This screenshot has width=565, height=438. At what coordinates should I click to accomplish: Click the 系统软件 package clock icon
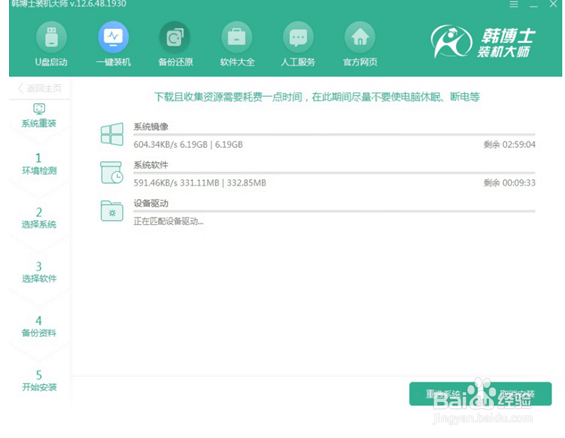pos(112,172)
